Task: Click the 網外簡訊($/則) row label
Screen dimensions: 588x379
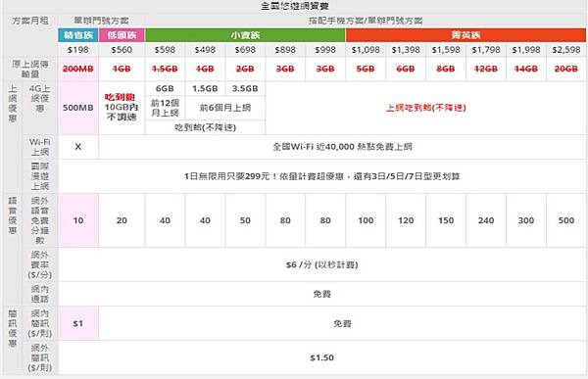Action: coord(40,357)
